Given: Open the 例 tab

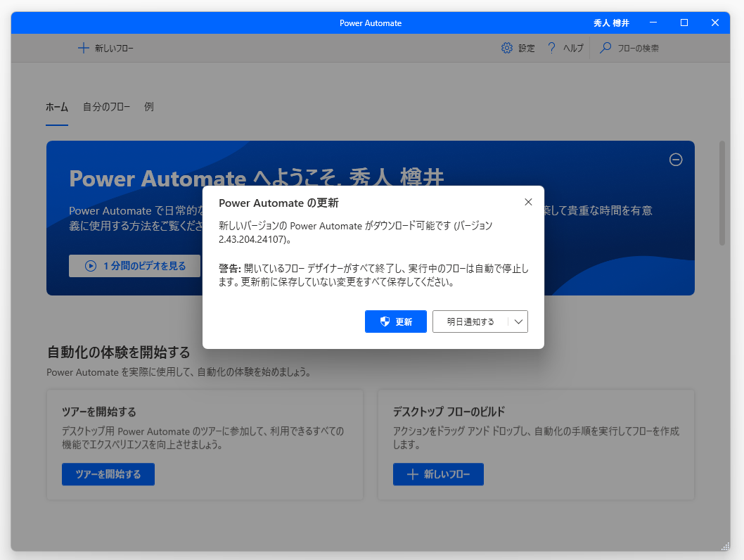Looking at the screenshot, I should pyautogui.click(x=148, y=107).
